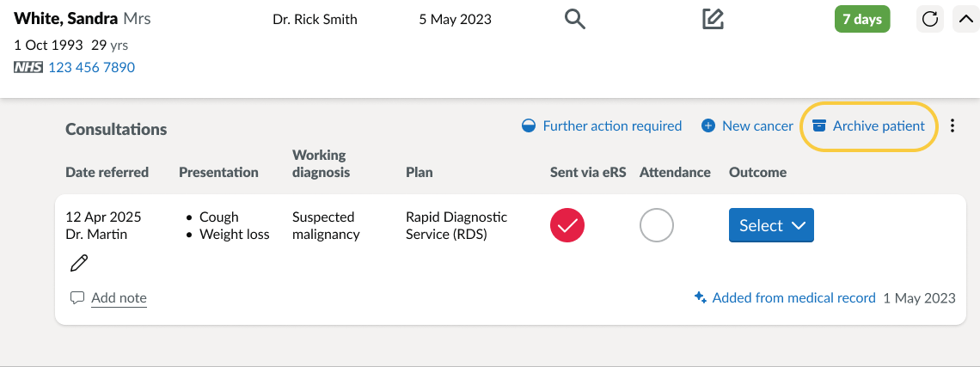Open the Outcome Select dropdown
This screenshot has height=367, width=980.
tap(771, 225)
